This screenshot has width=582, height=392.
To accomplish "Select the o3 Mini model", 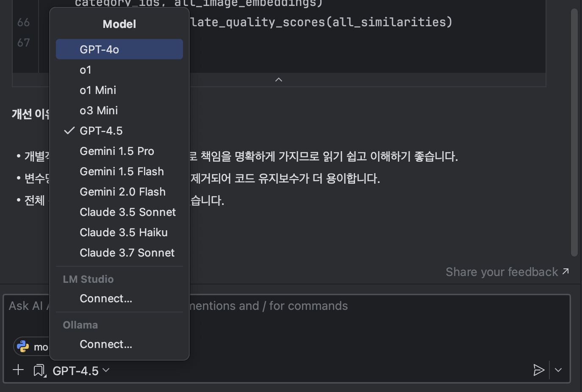I will tap(119, 110).
